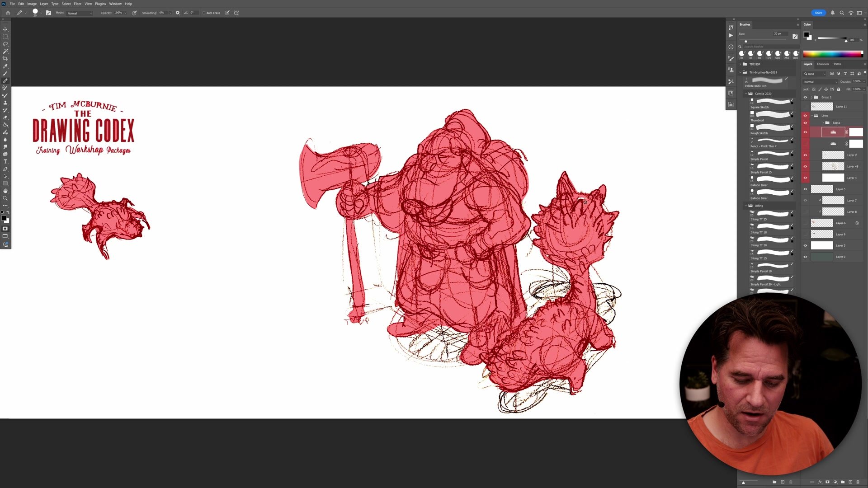Expand the Group 1 layer folder

pos(811,97)
